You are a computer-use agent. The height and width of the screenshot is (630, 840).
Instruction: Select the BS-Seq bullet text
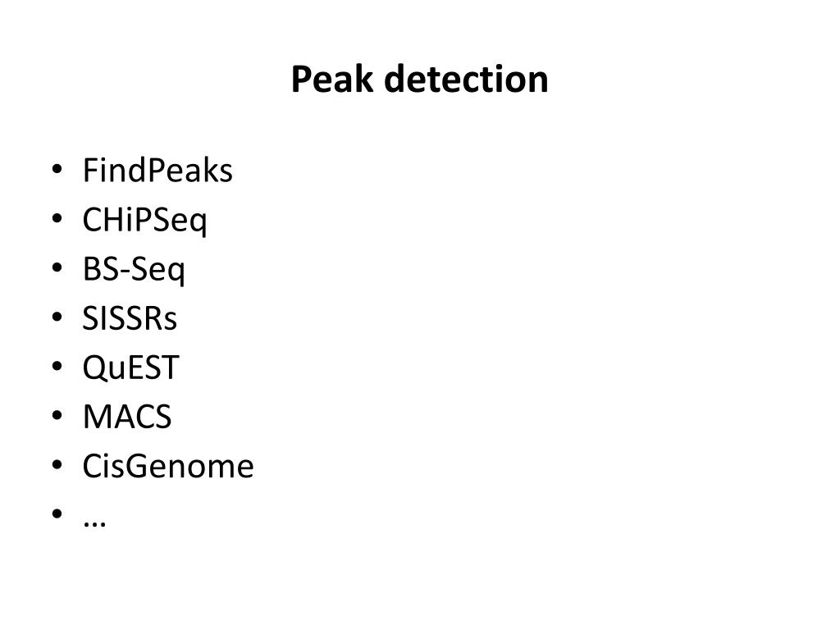tap(134, 269)
